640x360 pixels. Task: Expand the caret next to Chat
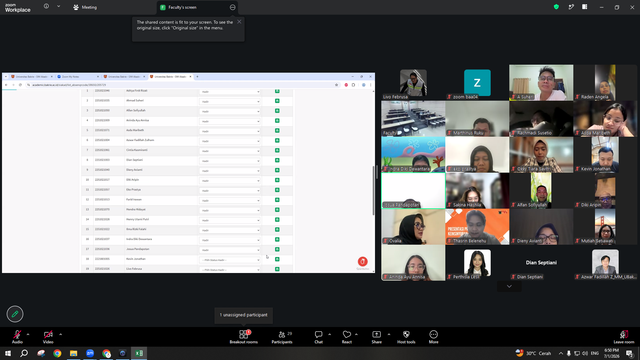click(x=329, y=334)
